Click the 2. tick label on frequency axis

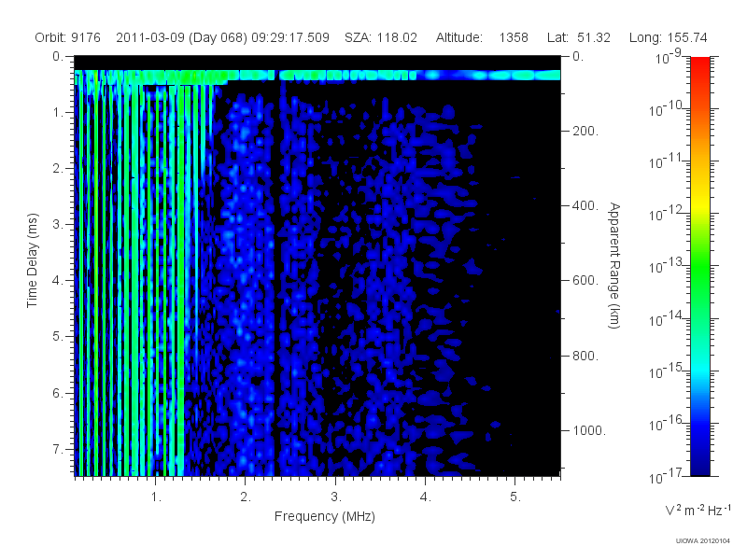(246, 497)
